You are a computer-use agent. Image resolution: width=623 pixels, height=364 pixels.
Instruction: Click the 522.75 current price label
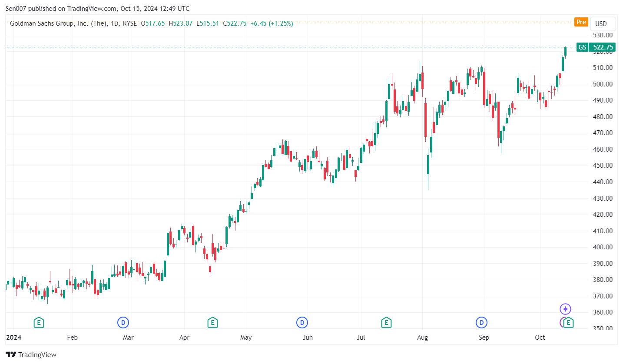[x=602, y=47]
